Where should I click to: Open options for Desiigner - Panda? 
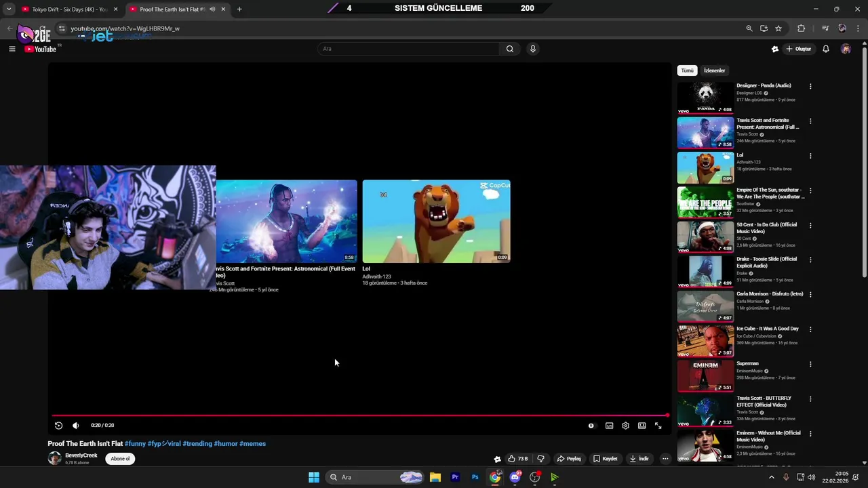810,87
